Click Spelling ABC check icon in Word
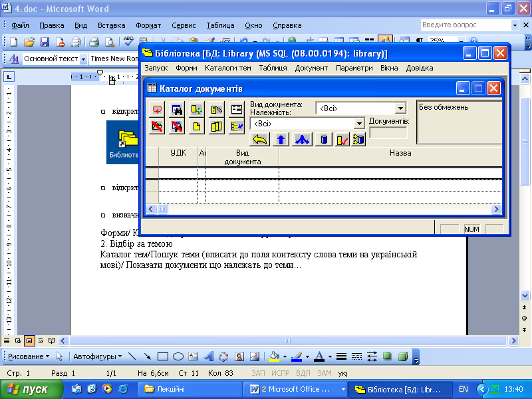Image resolution: width=532 pixels, height=399 pixels. click(128, 41)
